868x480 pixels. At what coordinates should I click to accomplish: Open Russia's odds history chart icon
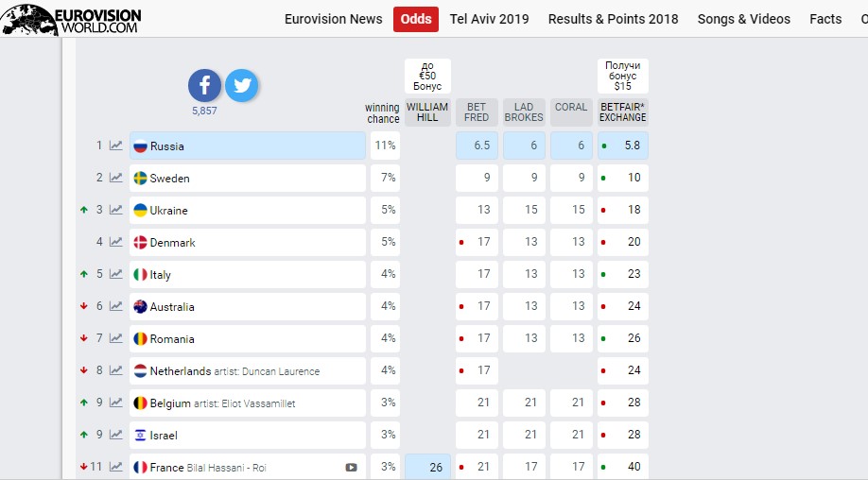[x=115, y=146]
